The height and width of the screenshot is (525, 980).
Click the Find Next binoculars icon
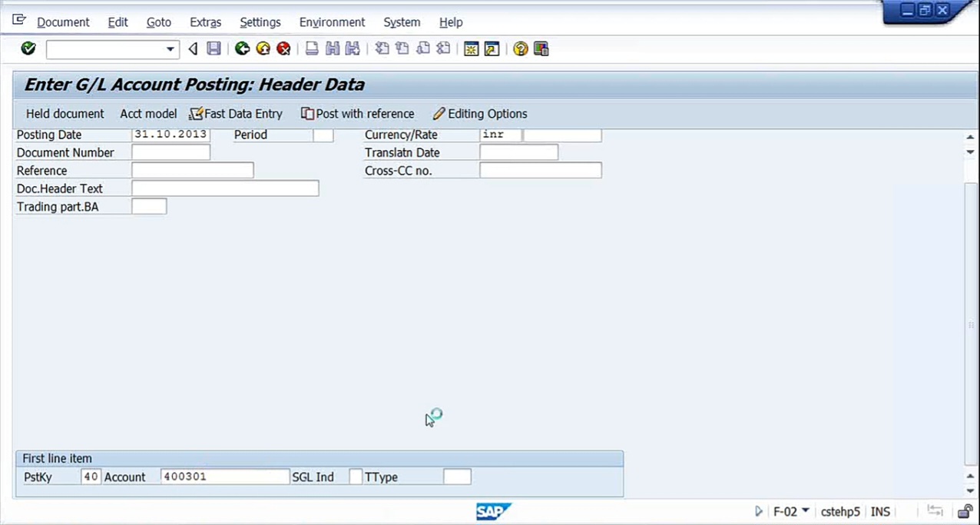pos(353,49)
